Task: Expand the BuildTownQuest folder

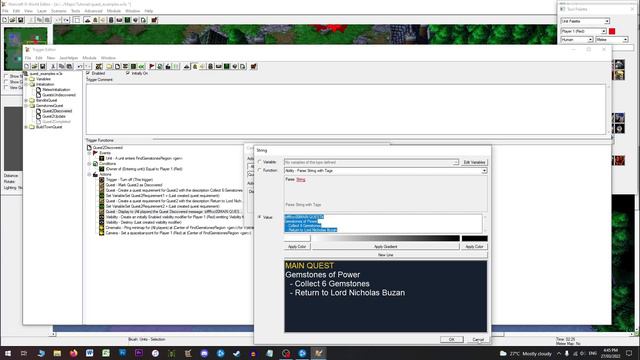Action: [27, 127]
